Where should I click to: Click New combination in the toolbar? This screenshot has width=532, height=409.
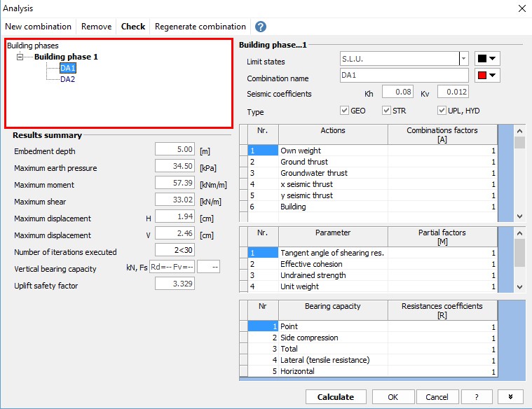coord(39,27)
